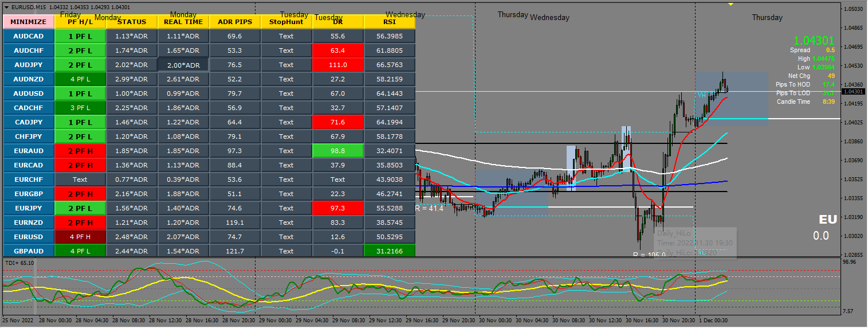
Task: Click the current price label on price axis
Action: click(x=853, y=92)
